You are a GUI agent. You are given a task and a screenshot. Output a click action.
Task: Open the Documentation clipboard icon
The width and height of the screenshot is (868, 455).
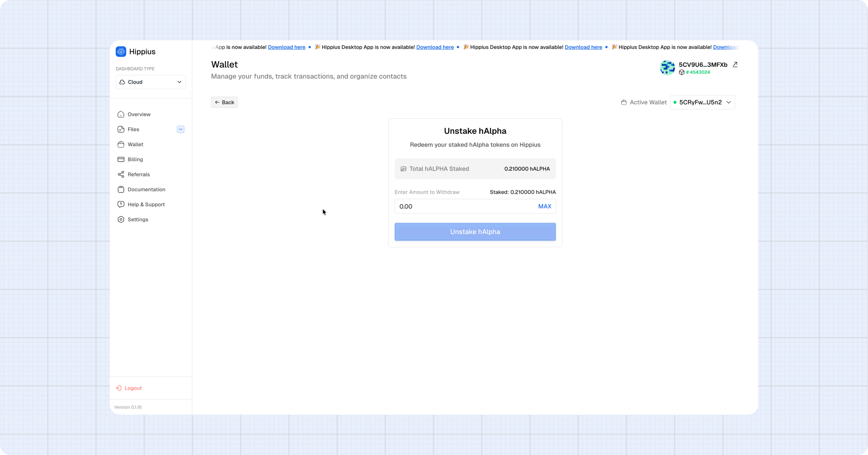pyautogui.click(x=121, y=189)
